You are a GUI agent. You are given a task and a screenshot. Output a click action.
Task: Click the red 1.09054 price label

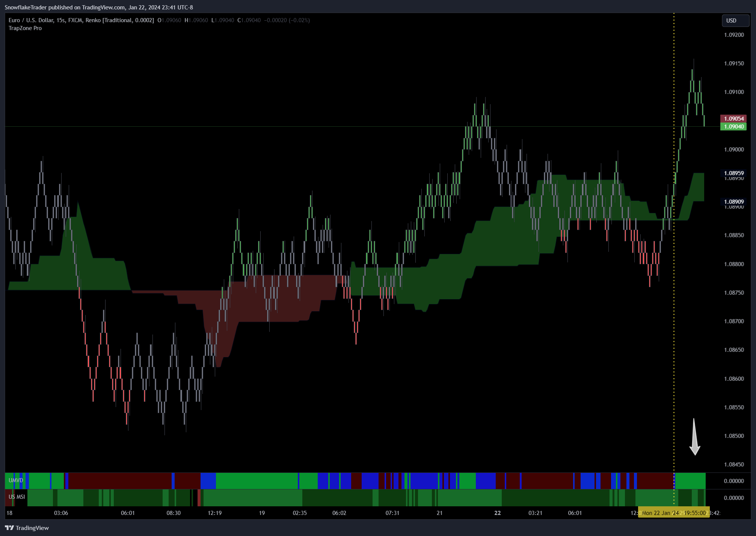click(x=733, y=119)
